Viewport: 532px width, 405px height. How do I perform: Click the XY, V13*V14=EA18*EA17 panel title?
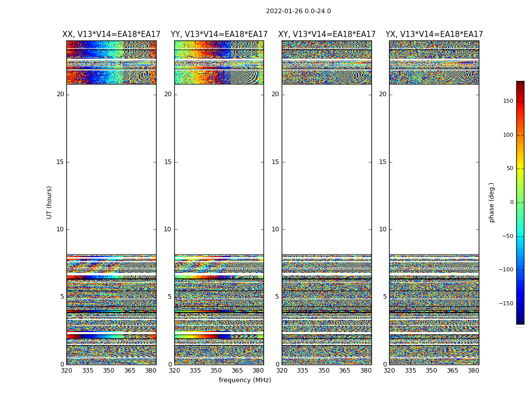[x=327, y=34]
